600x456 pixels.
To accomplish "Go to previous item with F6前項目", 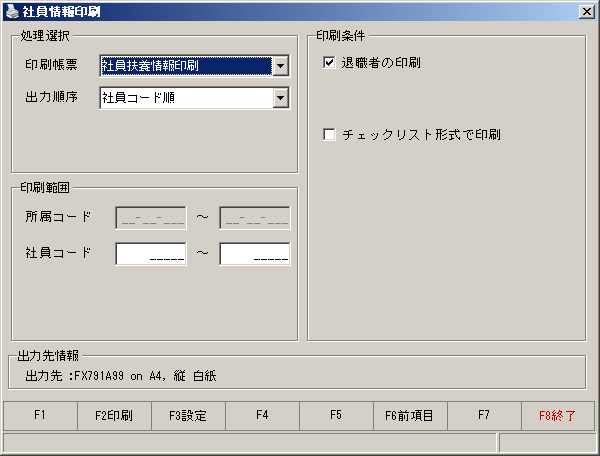I will pos(410,415).
